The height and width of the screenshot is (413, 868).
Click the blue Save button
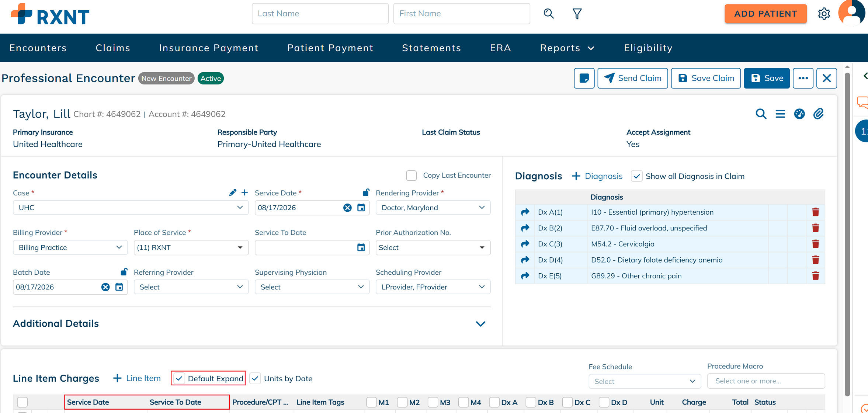(767, 78)
